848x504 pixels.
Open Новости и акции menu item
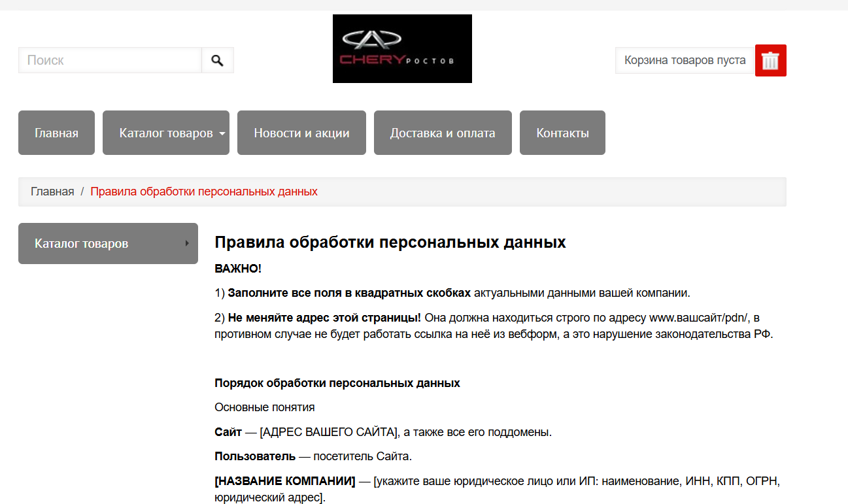tap(301, 133)
